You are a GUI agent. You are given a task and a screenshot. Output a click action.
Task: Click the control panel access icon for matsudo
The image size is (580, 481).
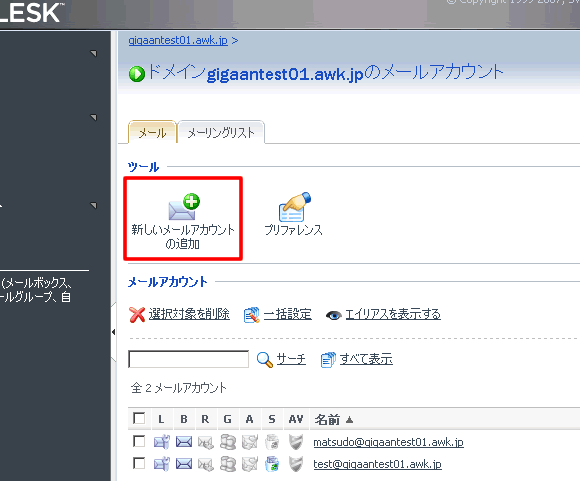162,442
